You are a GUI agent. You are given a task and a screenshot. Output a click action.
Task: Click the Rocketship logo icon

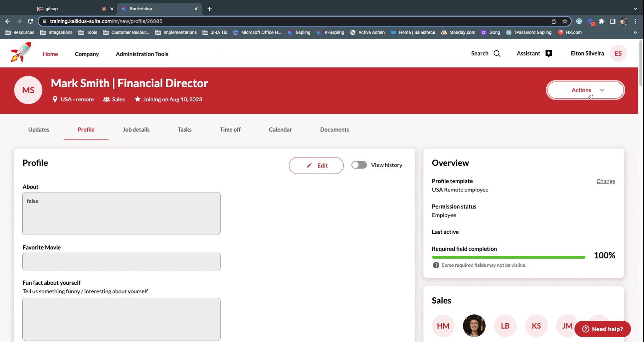[x=21, y=53]
